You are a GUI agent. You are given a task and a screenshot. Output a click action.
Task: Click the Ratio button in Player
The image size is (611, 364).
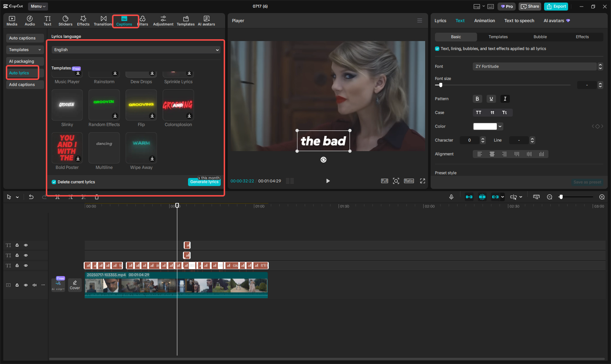(409, 181)
